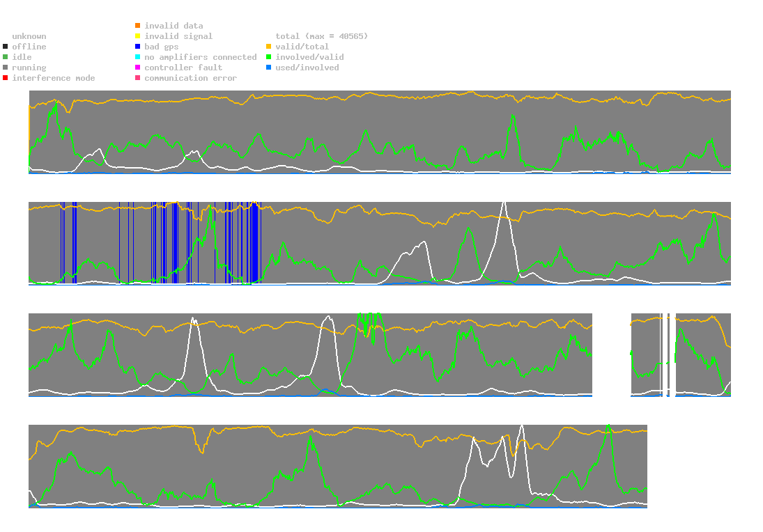This screenshot has width=763, height=532.
Task: Click the orange invalid data swatch
Action: coord(138,25)
